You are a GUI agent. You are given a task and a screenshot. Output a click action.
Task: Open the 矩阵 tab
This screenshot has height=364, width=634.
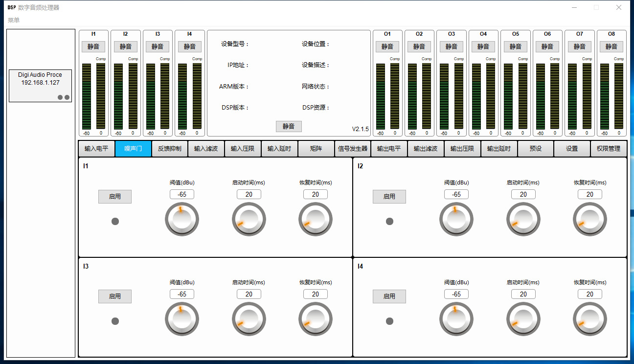[x=316, y=149]
